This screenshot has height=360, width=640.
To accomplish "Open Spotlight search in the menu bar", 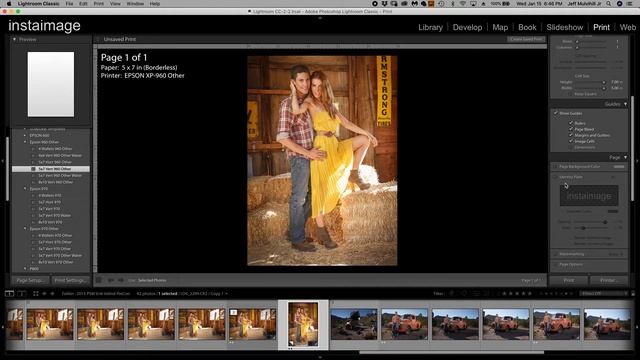I will 609,4.
